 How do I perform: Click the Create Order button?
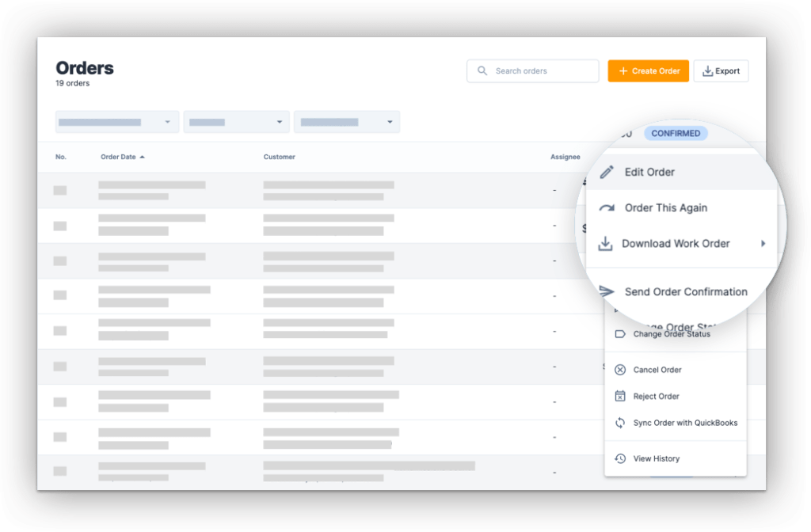648,70
